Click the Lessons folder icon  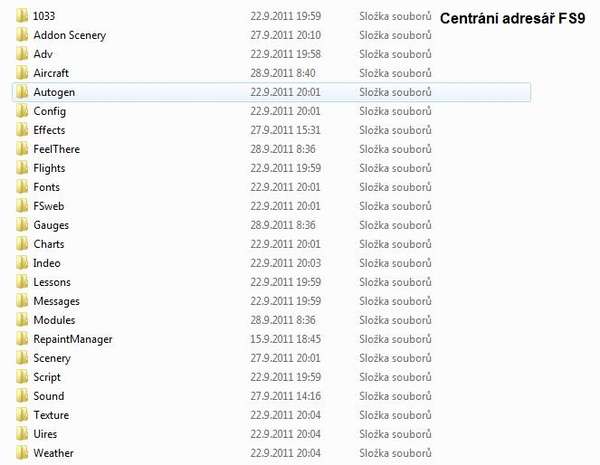(x=22, y=282)
